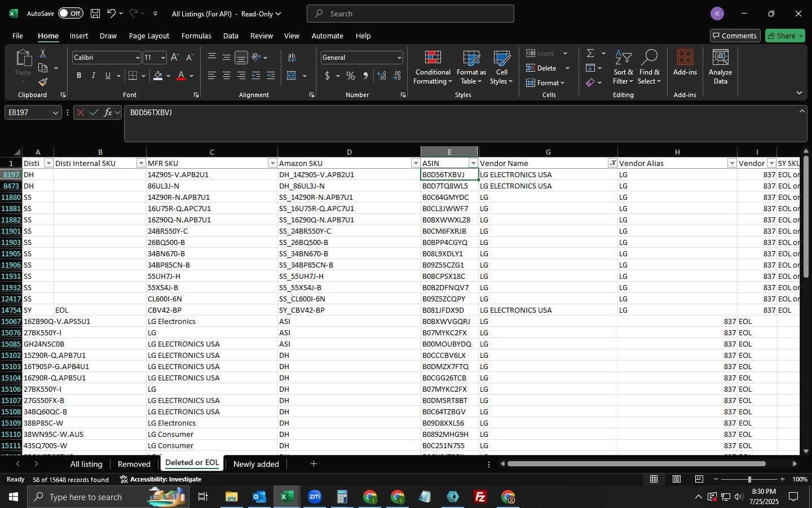Toggle Middle Align
The image size is (812, 508).
click(227, 58)
